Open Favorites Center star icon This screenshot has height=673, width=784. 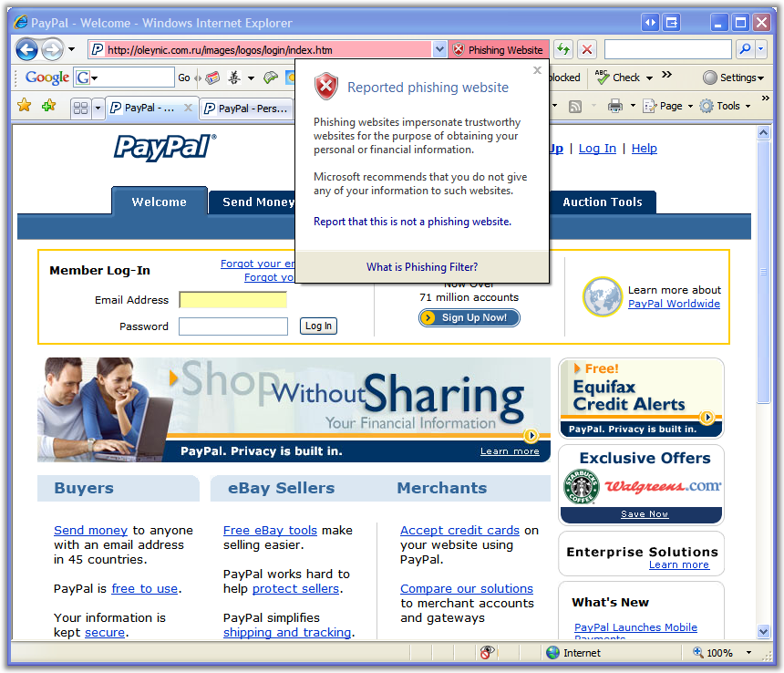coord(25,106)
